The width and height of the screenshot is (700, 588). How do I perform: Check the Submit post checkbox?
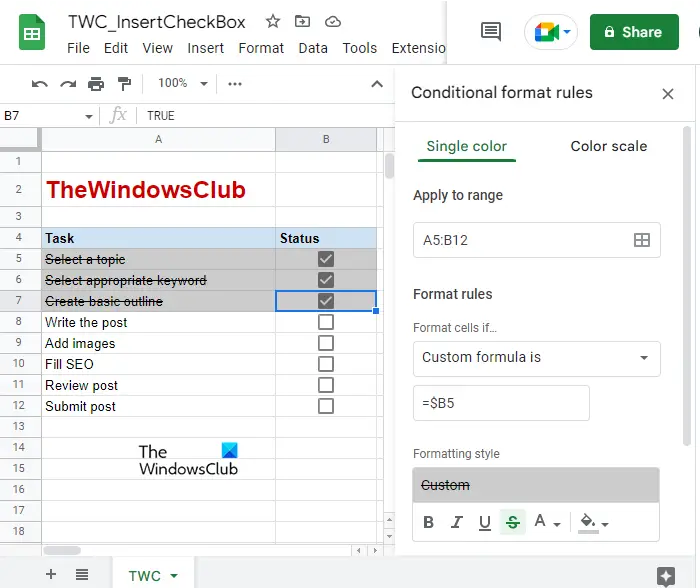tap(326, 406)
